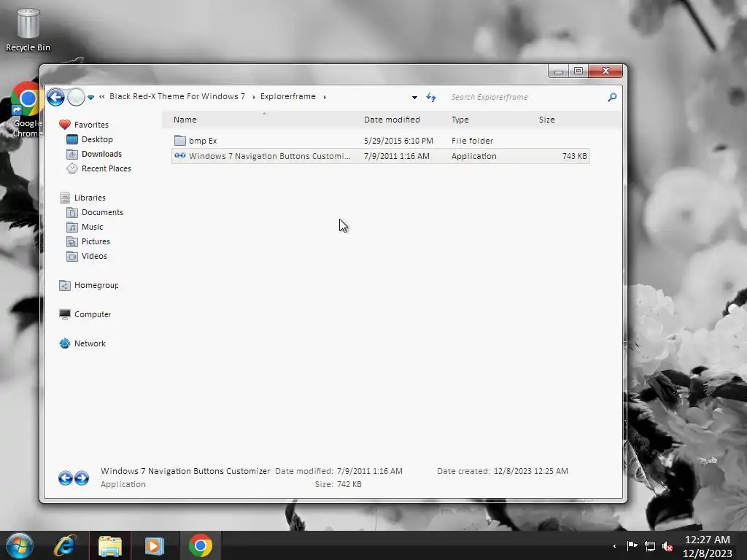Select the Explorerframe breadcrumb segment
This screenshot has width=747, height=560.
[x=287, y=96]
